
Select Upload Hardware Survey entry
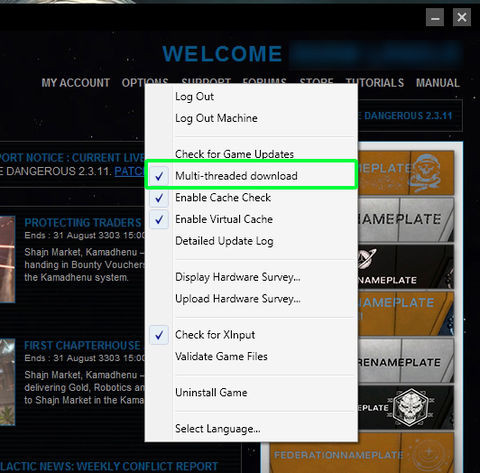tap(251, 299)
